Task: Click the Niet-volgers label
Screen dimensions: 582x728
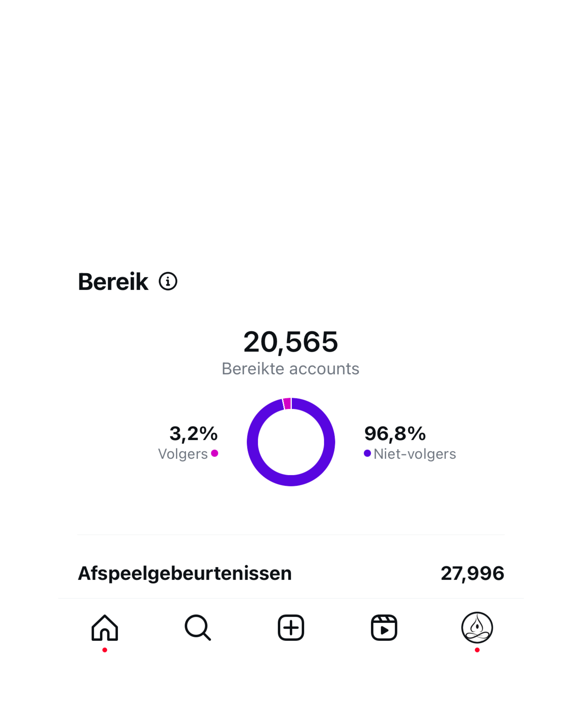Action: click(415, 454)
